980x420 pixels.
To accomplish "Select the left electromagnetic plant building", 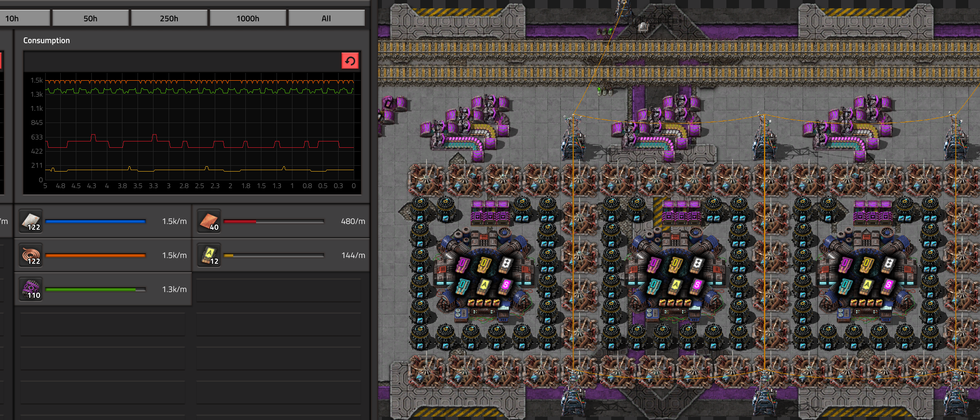I will coord(483,275).
